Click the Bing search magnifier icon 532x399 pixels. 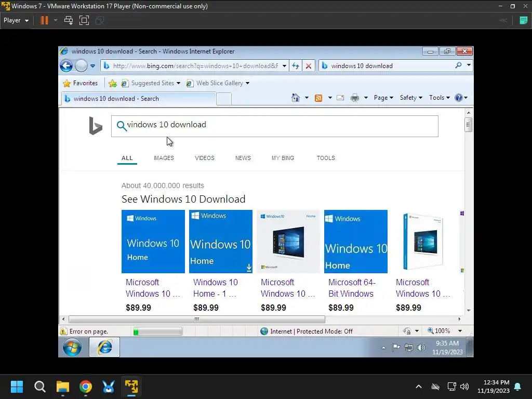pyautogui.click(x=121, y=126)
